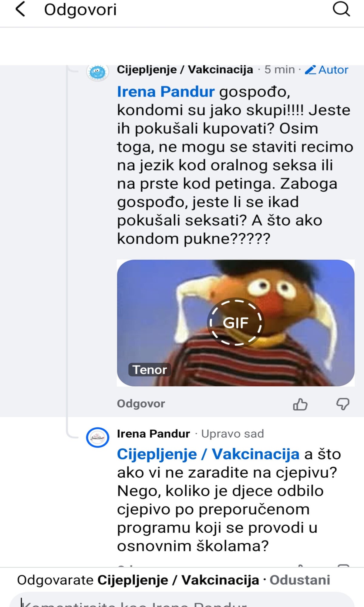Tap Odgovor to reply to the comment
Screen dimensions: 364x607
[141, 404]
